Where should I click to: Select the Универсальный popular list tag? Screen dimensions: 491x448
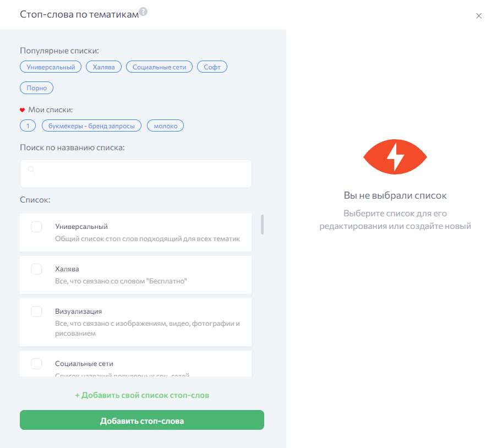51,67
